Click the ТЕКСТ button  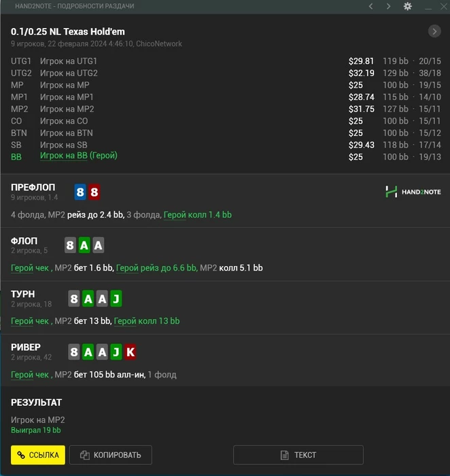click(298, 455)
